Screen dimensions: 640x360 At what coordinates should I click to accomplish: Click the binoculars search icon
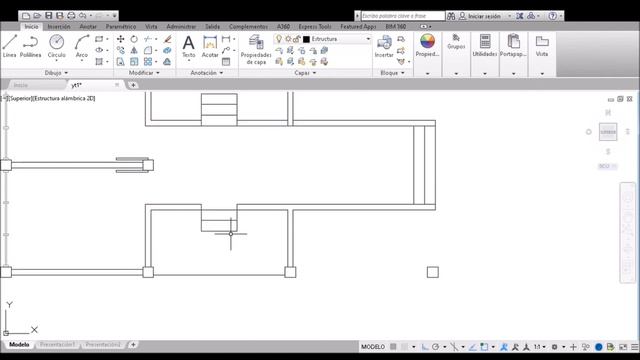451,16
